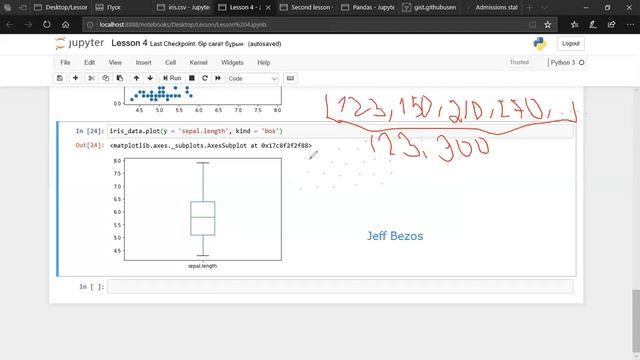Switch to the Pandas Jupyter tab
Image resolution: width=640 pixels, height=360 pixels.
[368, 7]
